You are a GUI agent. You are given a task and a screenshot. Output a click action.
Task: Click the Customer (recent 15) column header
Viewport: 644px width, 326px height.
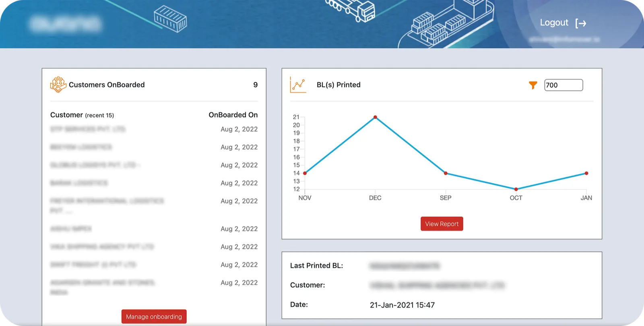coord(82,115)
